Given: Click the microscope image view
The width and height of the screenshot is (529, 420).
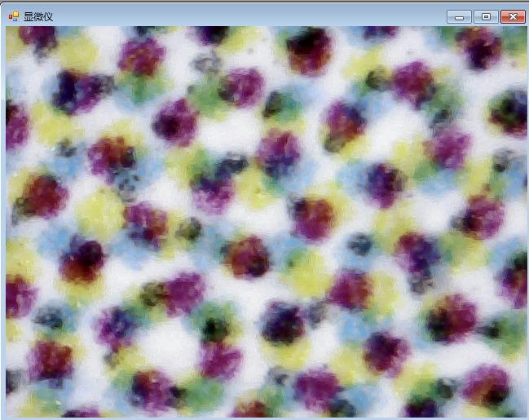Looking at the screenshot, I should tap(266, 222).
